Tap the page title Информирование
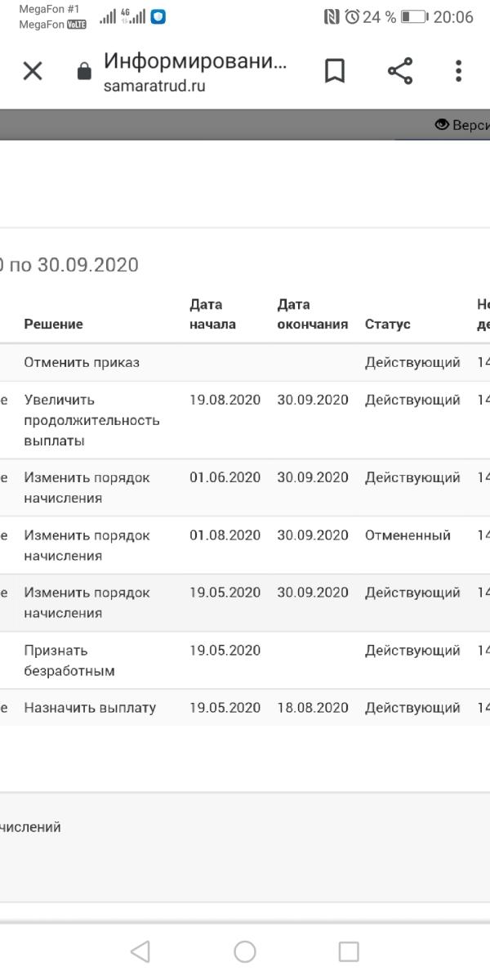The height and width of the screenshot is (980, 490). (195, 61)
